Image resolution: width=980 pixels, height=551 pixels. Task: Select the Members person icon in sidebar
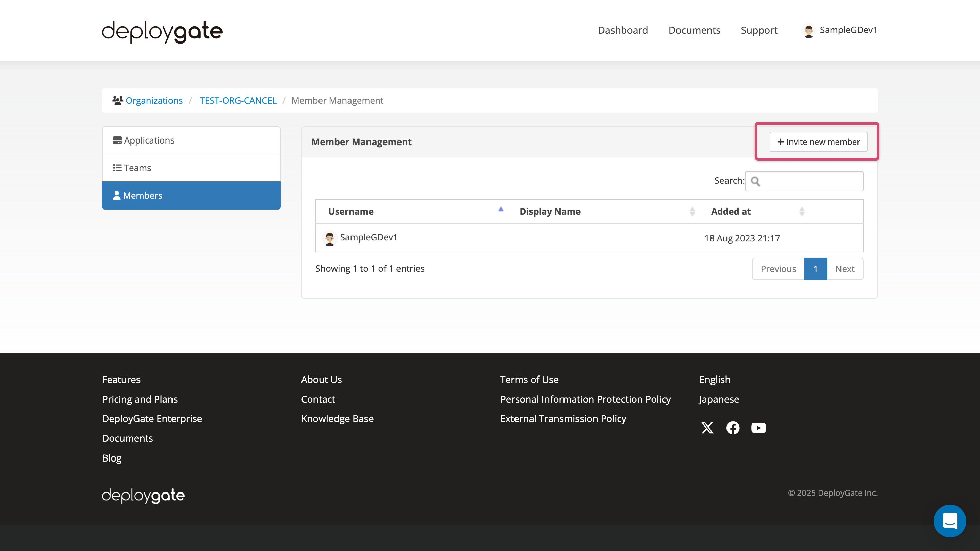(x=117, y=195)
